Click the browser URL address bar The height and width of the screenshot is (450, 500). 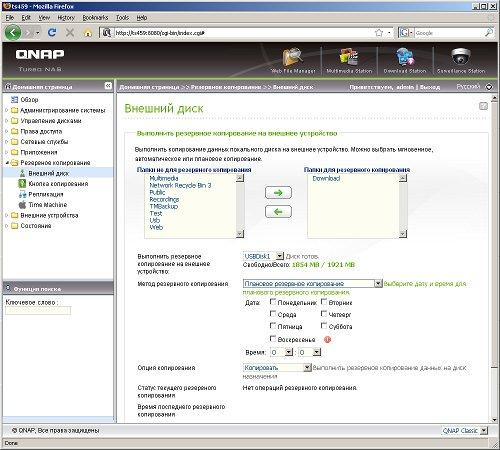pyautogui.click(x=243, y=33)
